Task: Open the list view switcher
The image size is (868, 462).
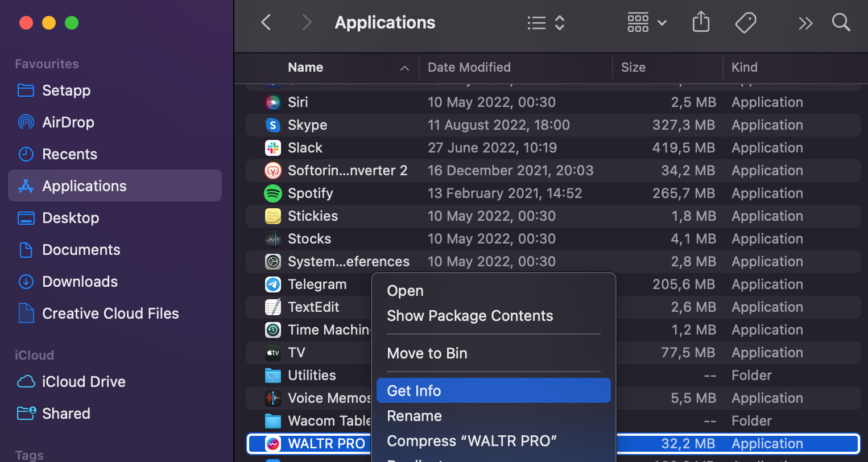Action: (545, 23)
